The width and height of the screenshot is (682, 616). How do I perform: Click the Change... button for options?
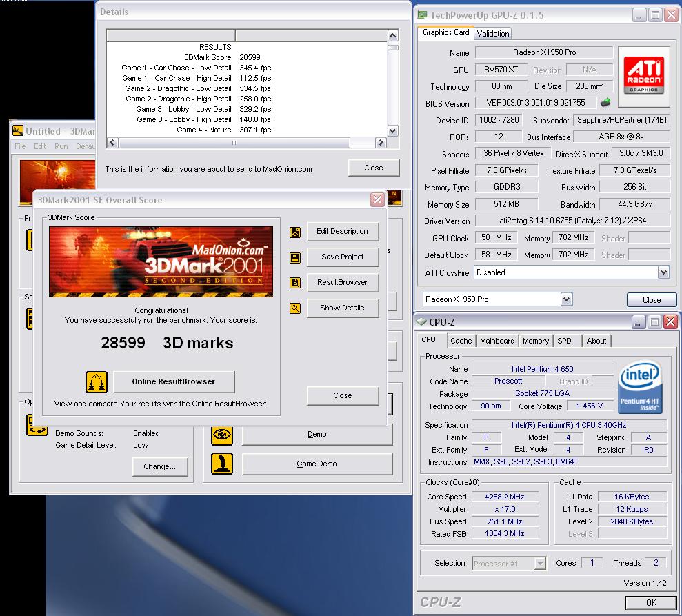[x=159, y=466]
